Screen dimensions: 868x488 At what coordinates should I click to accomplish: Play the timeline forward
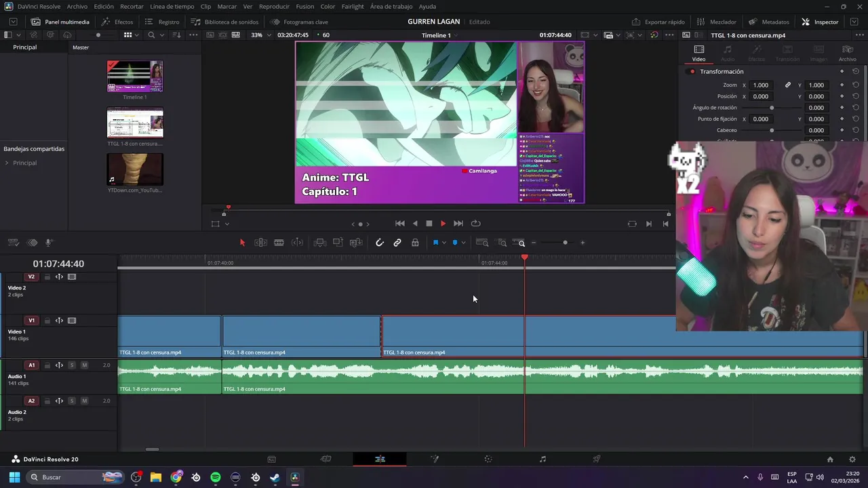[x=443, y=224]
